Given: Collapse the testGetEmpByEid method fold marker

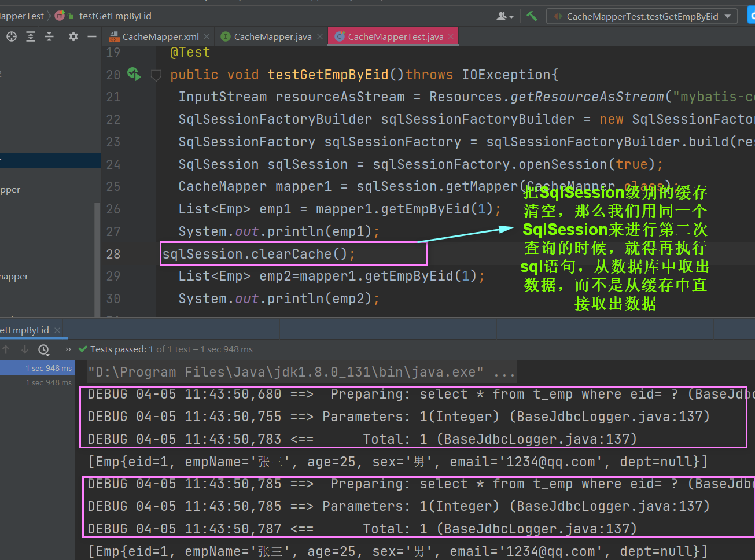Looking at the screenshot, I should point(156,75).
